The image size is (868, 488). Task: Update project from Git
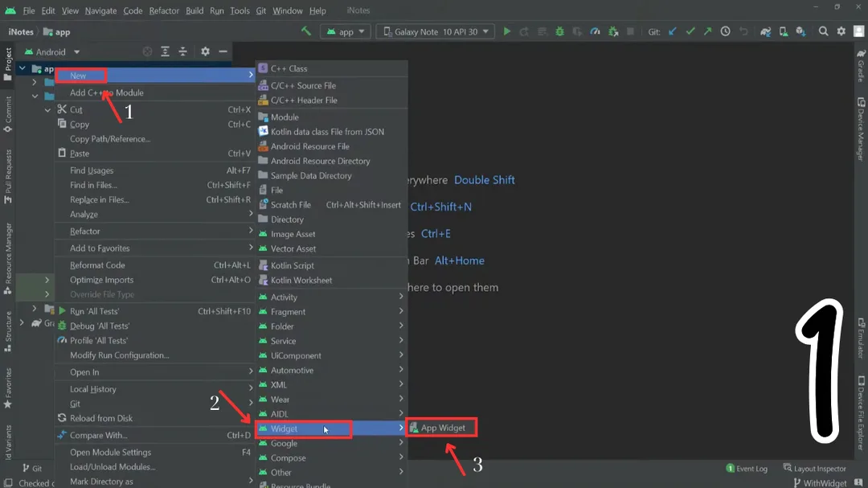[672, 31]
